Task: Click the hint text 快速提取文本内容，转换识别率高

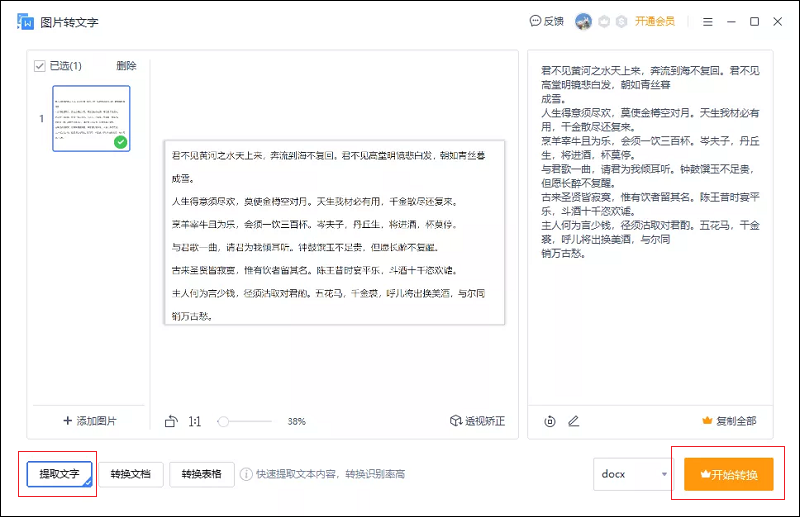Action: 331,474
